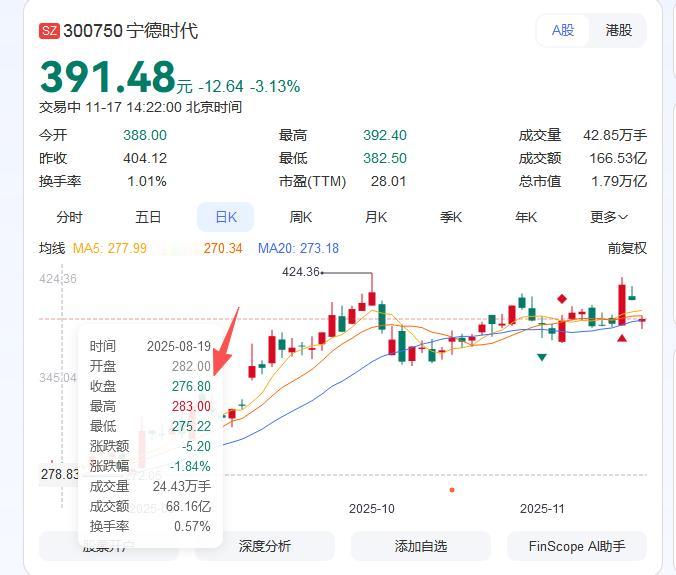Click the 2025-10 date axis label
The height and width of the screenshot is (575, 676).
(x=372, y=509)
